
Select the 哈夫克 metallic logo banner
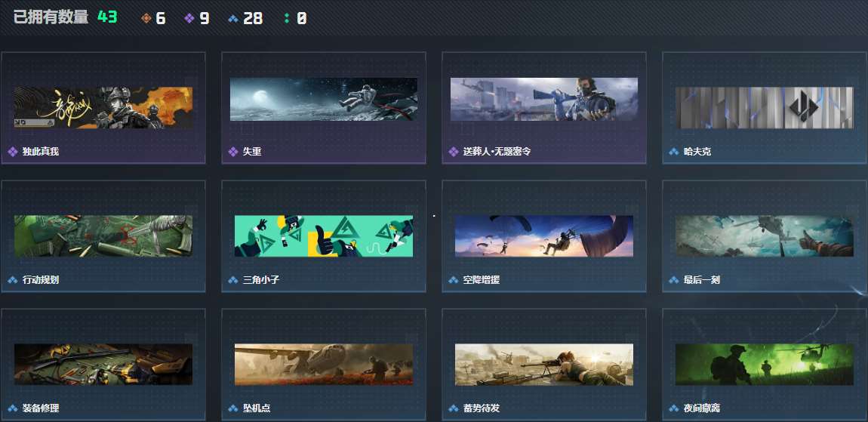[x=765, y=107]
